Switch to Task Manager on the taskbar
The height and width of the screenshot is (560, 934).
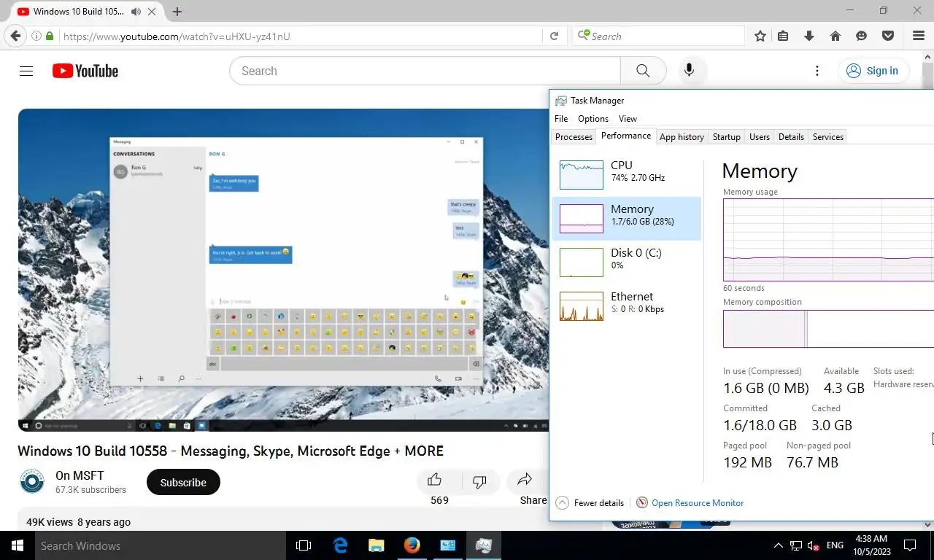pos(483,545)
